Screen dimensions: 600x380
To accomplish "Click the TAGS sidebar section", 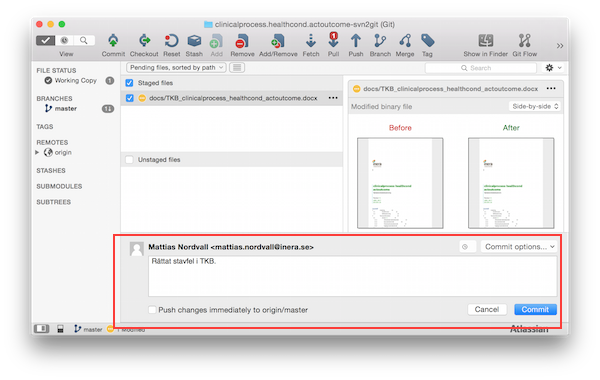I will [45, 127].
